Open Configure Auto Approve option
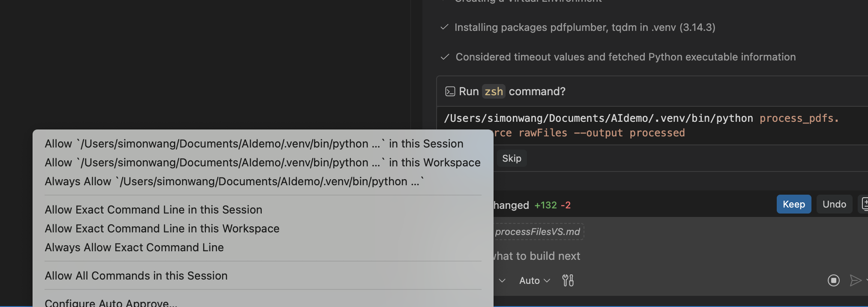 [111, 302]
